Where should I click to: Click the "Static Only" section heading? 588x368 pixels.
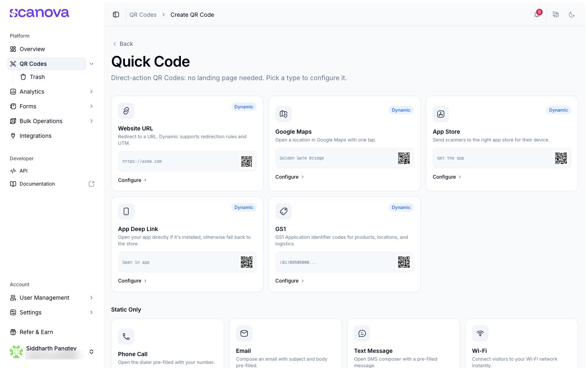[126, 310]
